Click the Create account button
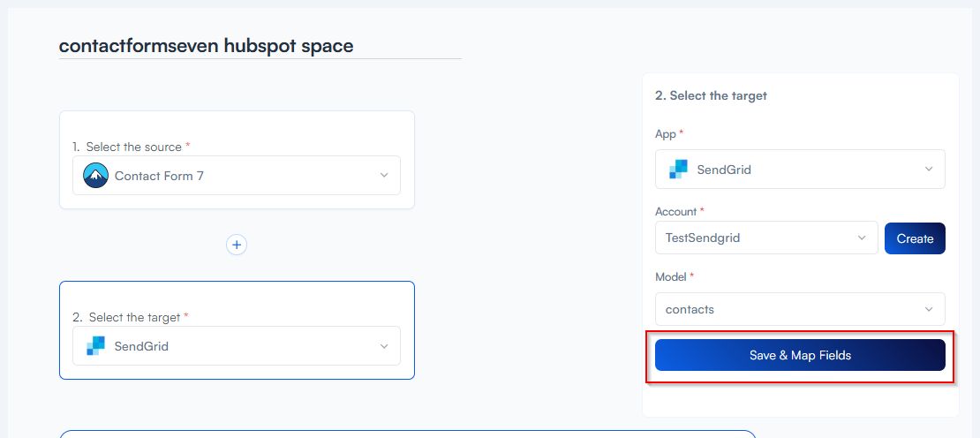Viewport: 980px width, 438px height. point(915,238)
